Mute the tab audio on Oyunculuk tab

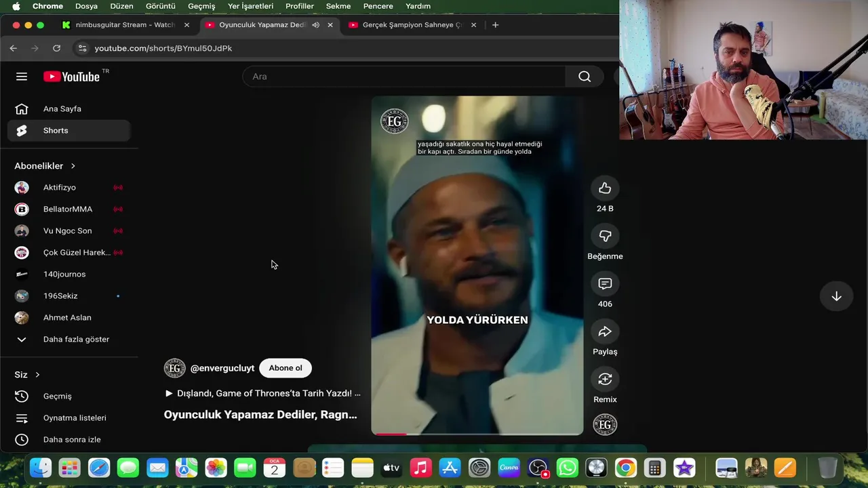(x=315, y=25)
